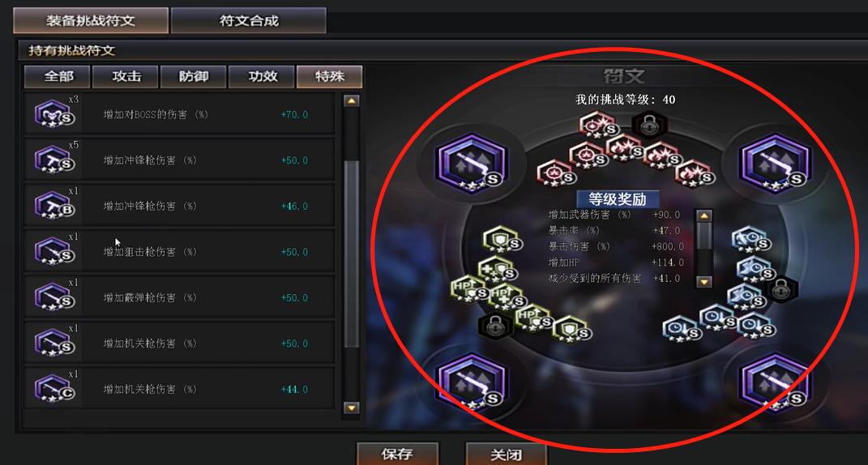
Task: Filter runes by 防御 category
Action: 194,76
